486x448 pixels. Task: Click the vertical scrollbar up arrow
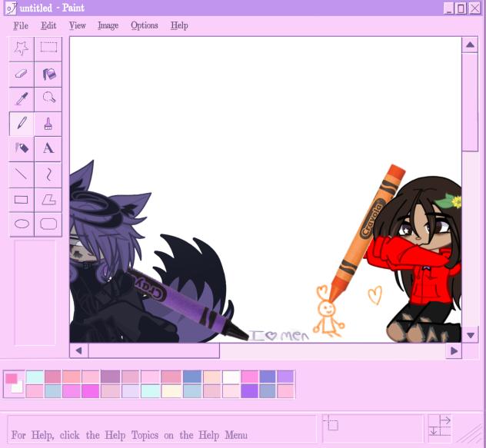click(470, 45)
